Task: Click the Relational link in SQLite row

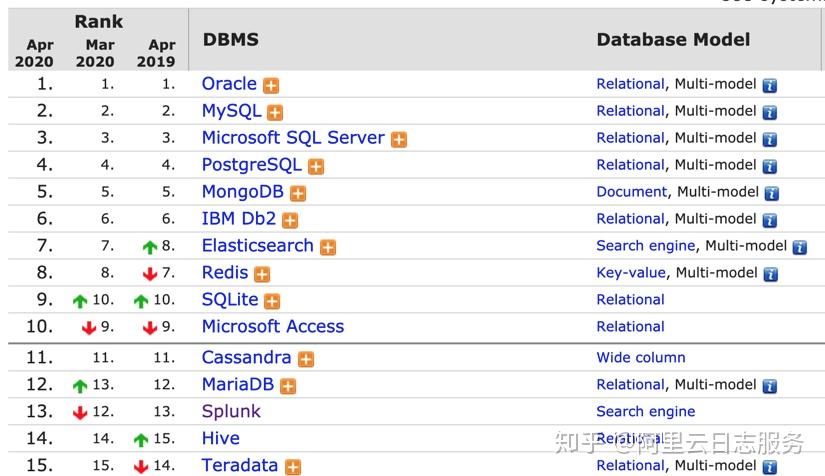Action: coord(630,300)
